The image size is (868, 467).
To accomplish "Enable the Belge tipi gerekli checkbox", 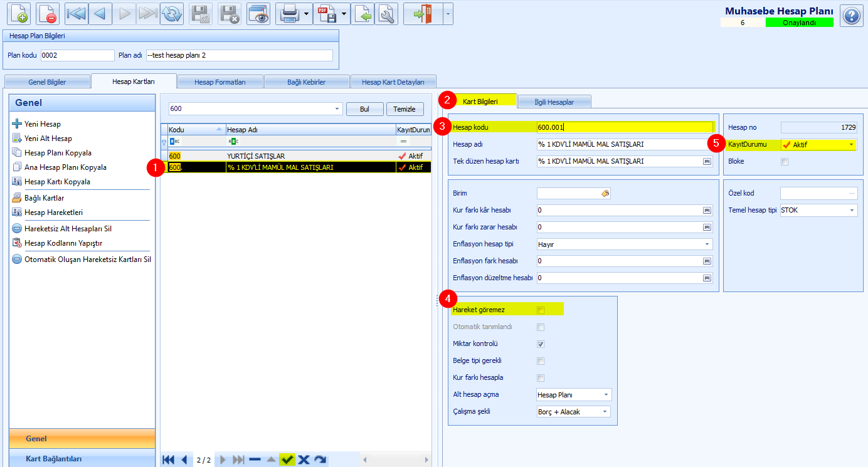I will (x=541, y=361).
